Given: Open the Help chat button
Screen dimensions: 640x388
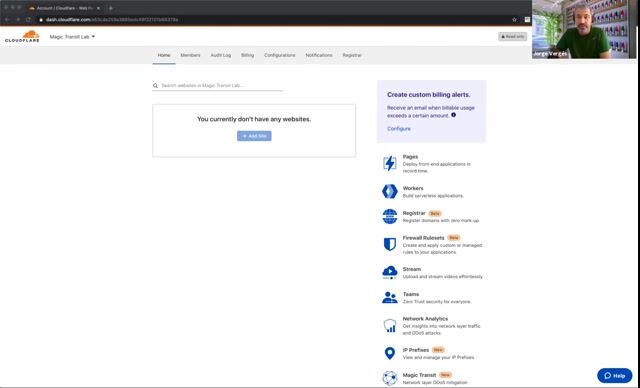Looking at the screenshot, I should click(x=615, y=375).
